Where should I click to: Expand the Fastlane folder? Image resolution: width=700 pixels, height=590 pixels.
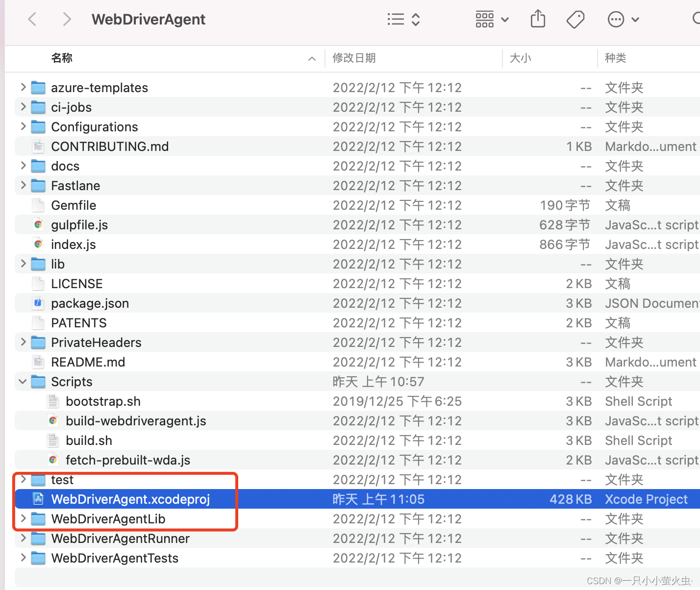(23, 185)
